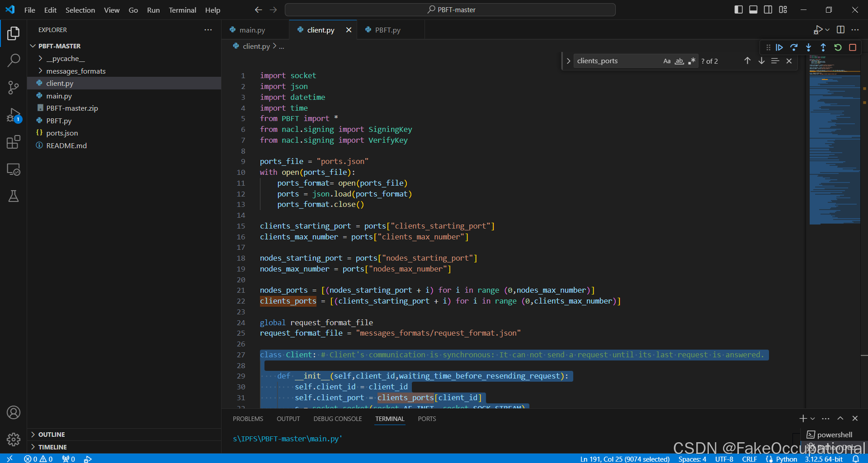This screenshot has height=463, width=868.
Task: Switch to the PORTS panel tab
Action: (x=427, y=419)
